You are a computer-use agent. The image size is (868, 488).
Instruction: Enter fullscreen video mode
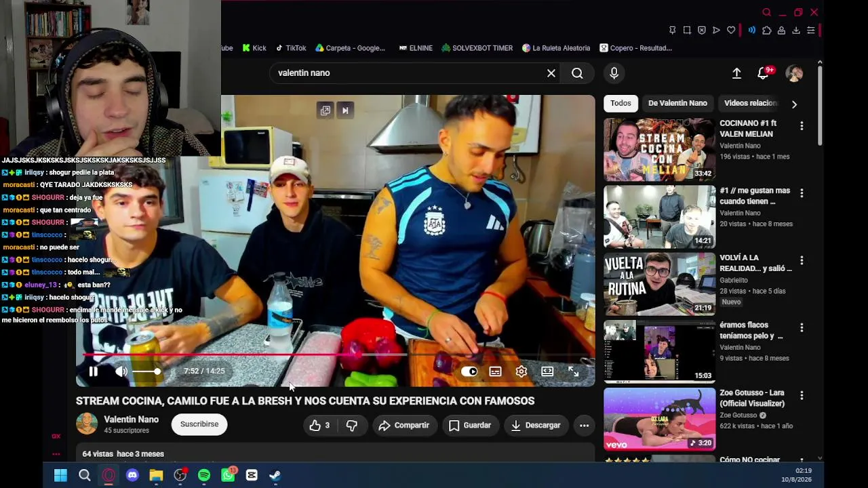click(573, 371)
